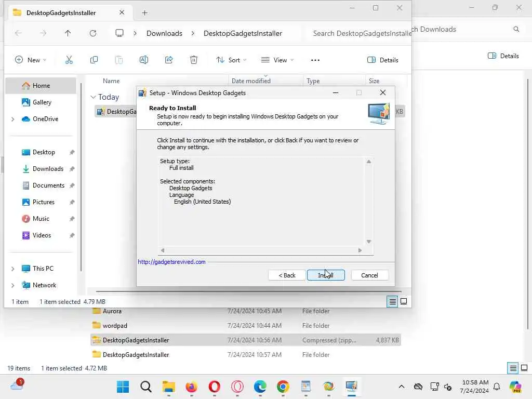Sort by Size column header
Image resolution: width=532 pixels, height=399 pixels.
tap(374, 81)
